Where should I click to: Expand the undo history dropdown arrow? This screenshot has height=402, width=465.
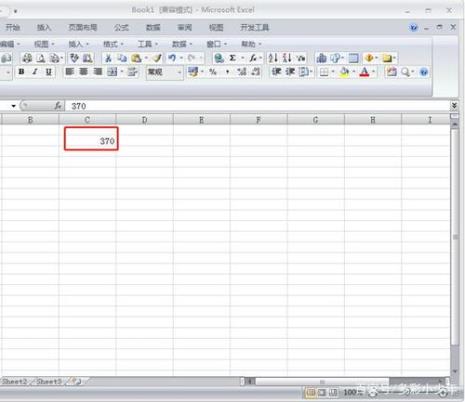coord(181,58)
